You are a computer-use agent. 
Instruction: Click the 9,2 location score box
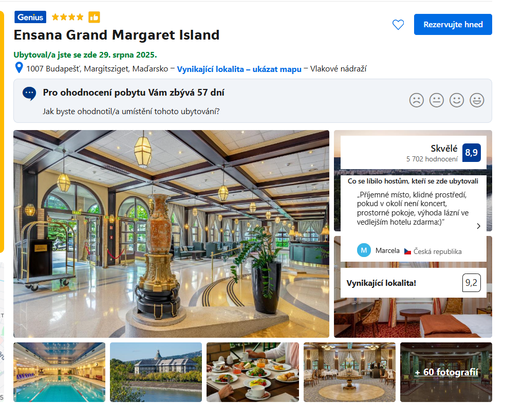click(x=471, y=283)
